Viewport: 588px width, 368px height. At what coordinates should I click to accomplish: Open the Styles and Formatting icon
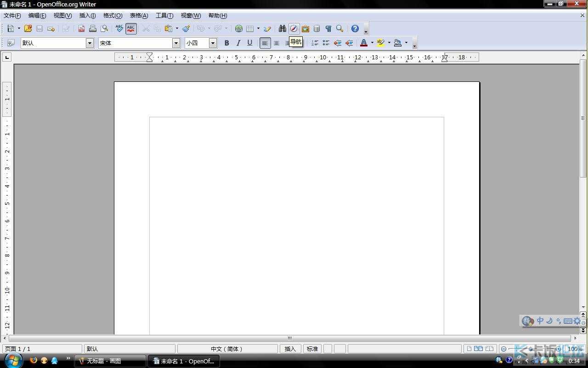[x=11, y=43]
